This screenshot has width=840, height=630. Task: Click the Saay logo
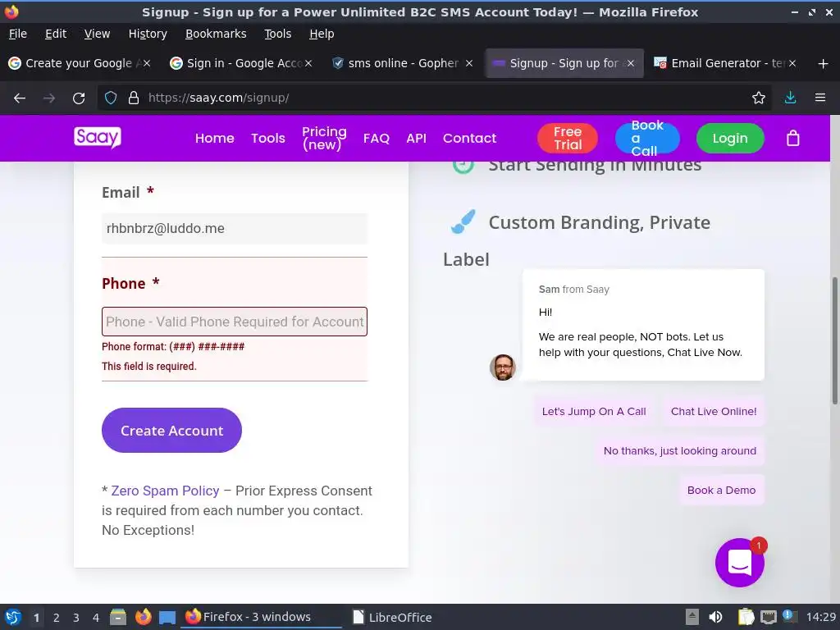click(x=98, y=138)
